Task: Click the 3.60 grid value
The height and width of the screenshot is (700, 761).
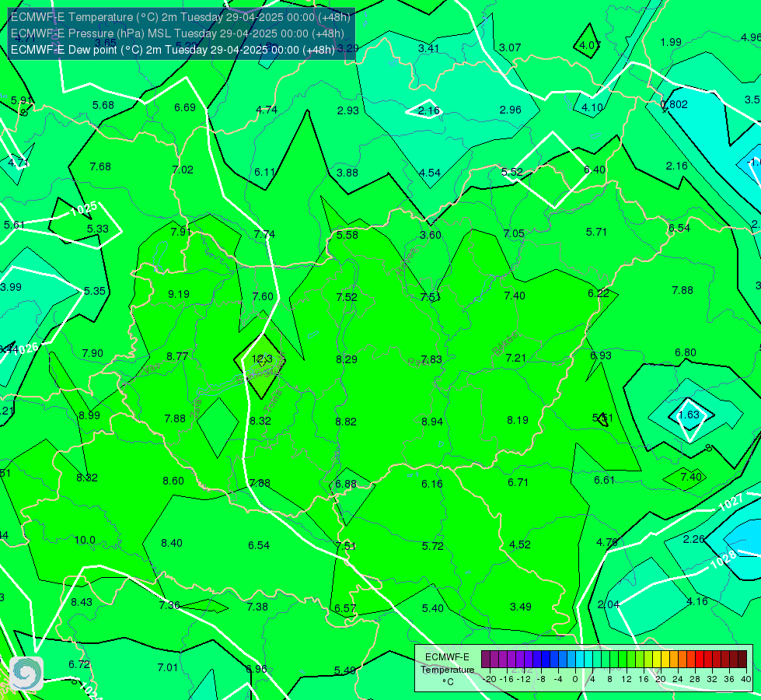Action: (431, 235)
